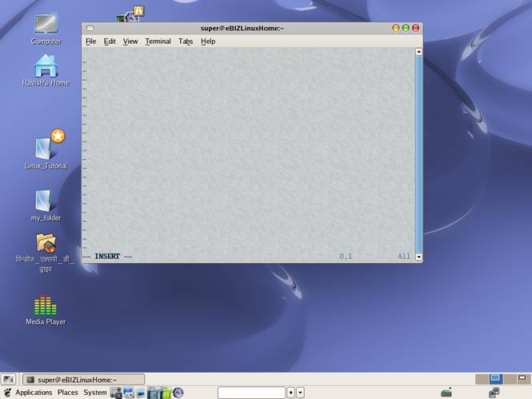
Task: Expand the System panel menu
Action: 94,393
